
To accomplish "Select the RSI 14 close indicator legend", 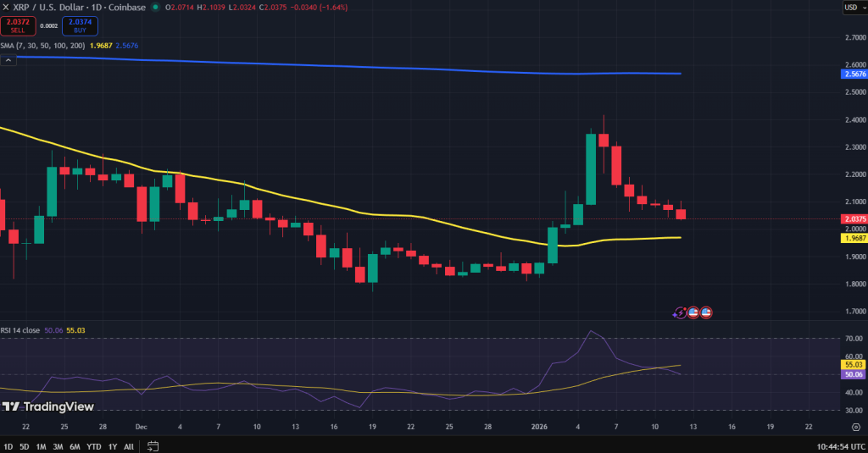I will tap(20, 330).
